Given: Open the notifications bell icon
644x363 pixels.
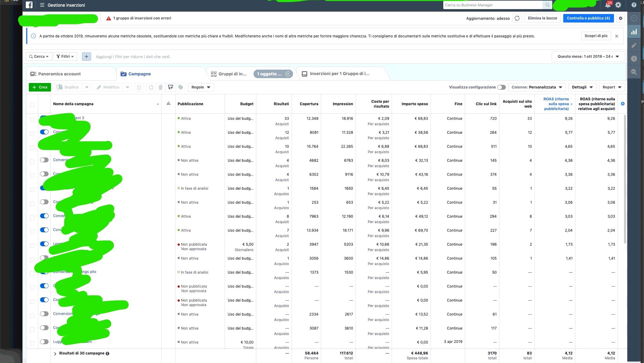Looking at the screenshot, I should (608, 5).
